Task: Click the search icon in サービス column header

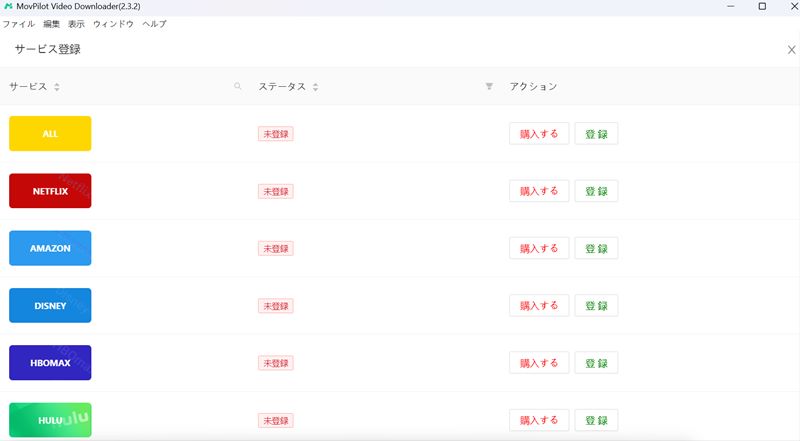Action: (238, 87)
